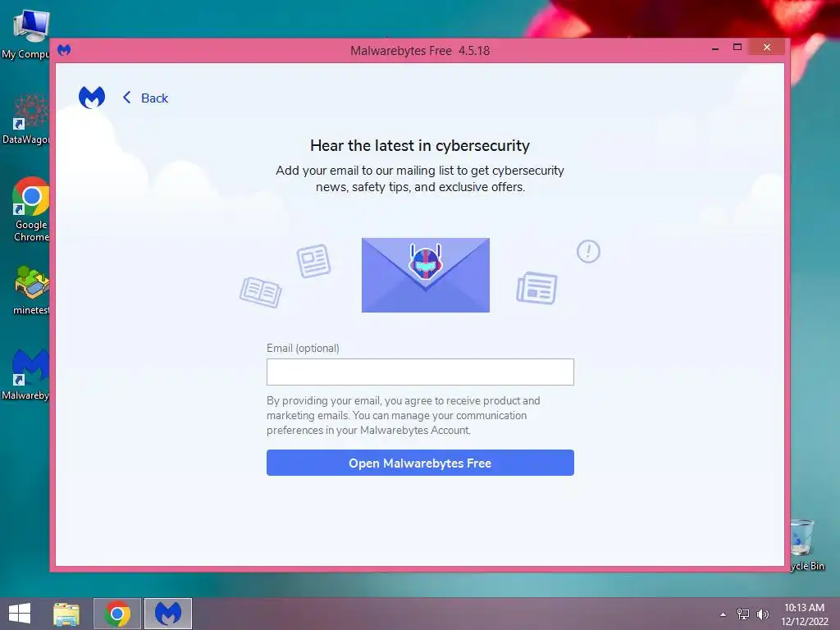
Task: Click Open Malwarebytes Free button
Action: [420, 463]
